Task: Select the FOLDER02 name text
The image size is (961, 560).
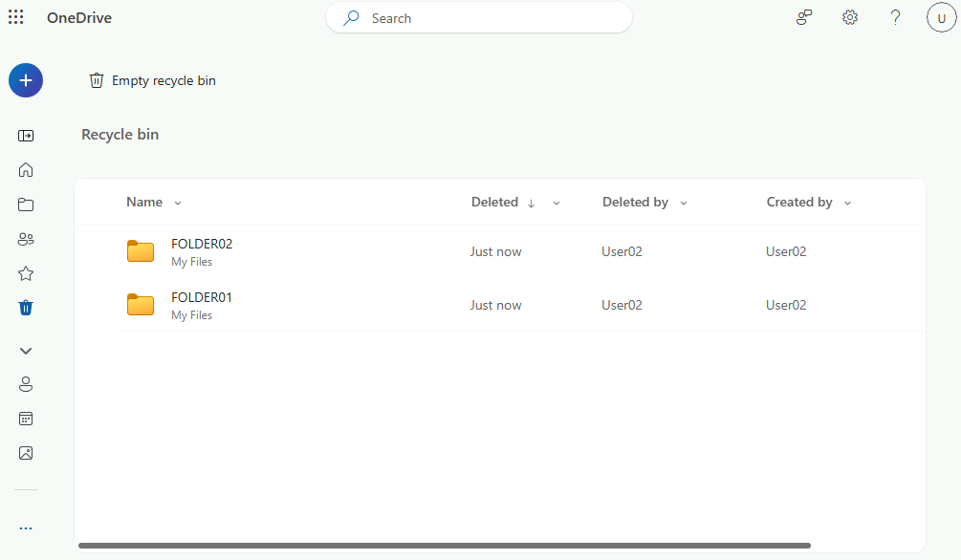Action: pyautogui.click(x=202, y=244)
